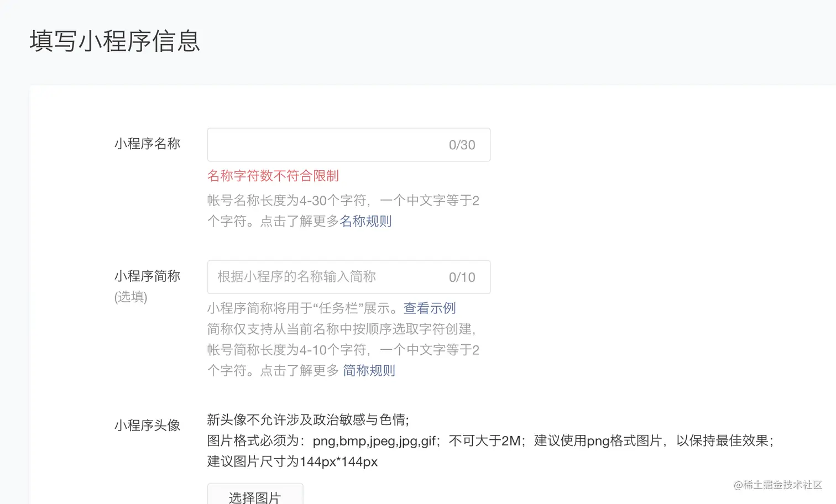
Task: Click the red 名称字符数不符合限制 error message
Action: [273, 176]
